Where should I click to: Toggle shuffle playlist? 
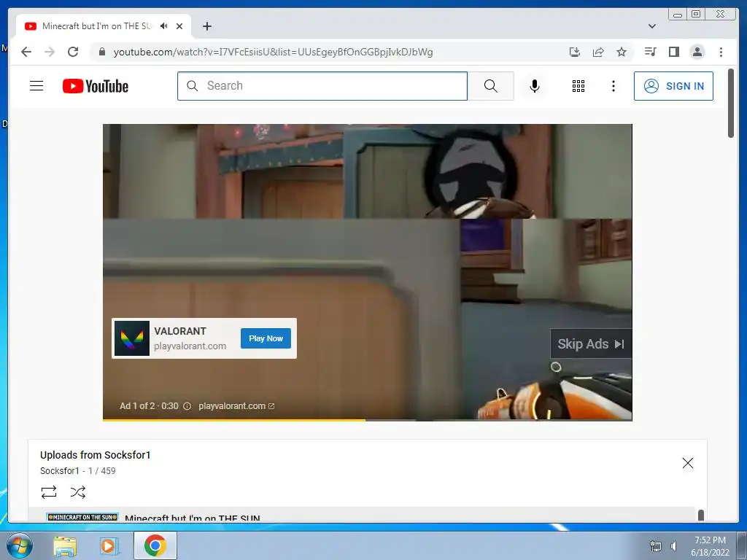(77, 492)
